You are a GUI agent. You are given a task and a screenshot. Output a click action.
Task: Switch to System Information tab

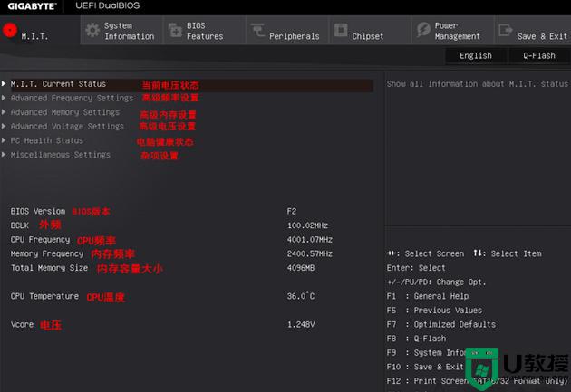coord(121,31)
